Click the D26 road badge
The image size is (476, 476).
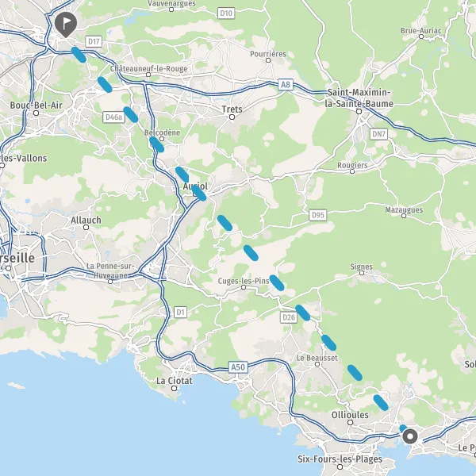tap(289, 317)
